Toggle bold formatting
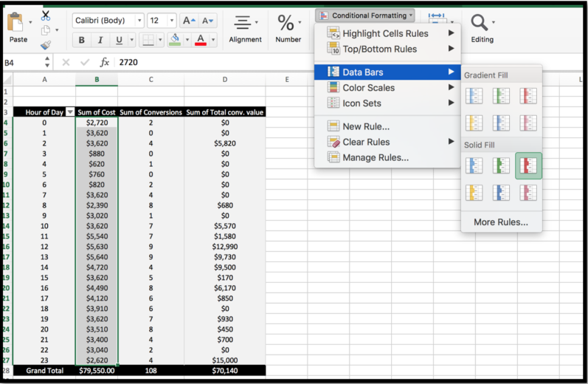 point(81,40)
